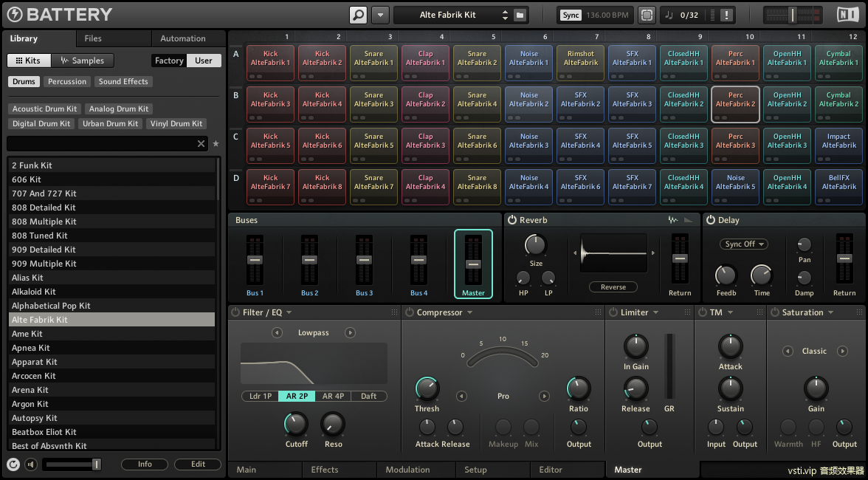
Task: Click the Edit button
Action: (x=198, y=464)
